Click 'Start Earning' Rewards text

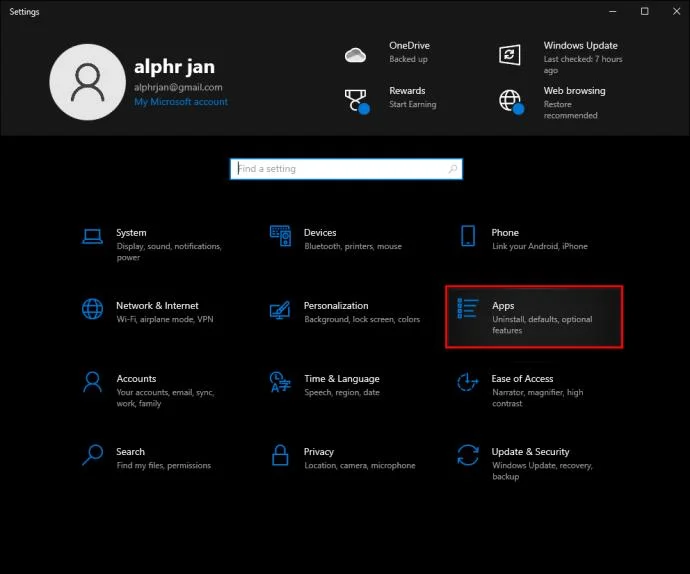[413, 104]
